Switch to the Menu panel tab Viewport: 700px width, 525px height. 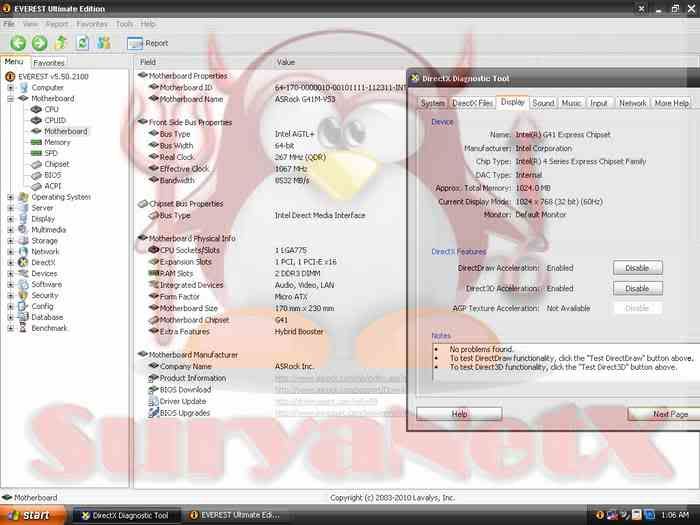coord(14,62)
